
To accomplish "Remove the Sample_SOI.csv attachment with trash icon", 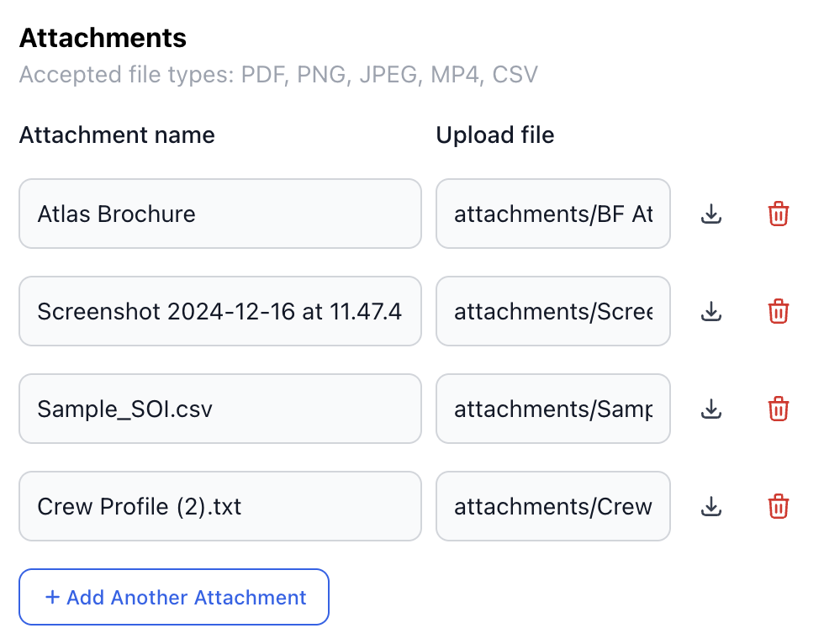I will tap(779, 409).
